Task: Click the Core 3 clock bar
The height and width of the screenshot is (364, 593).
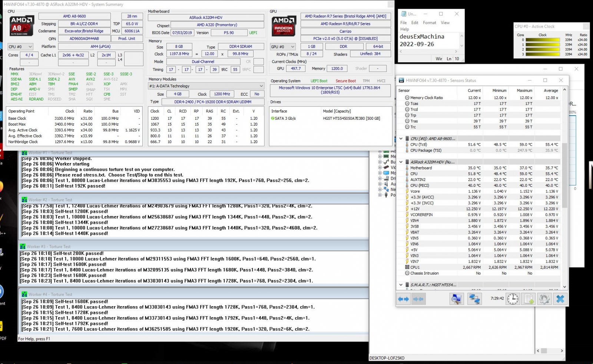Action: tap(543, 54)
